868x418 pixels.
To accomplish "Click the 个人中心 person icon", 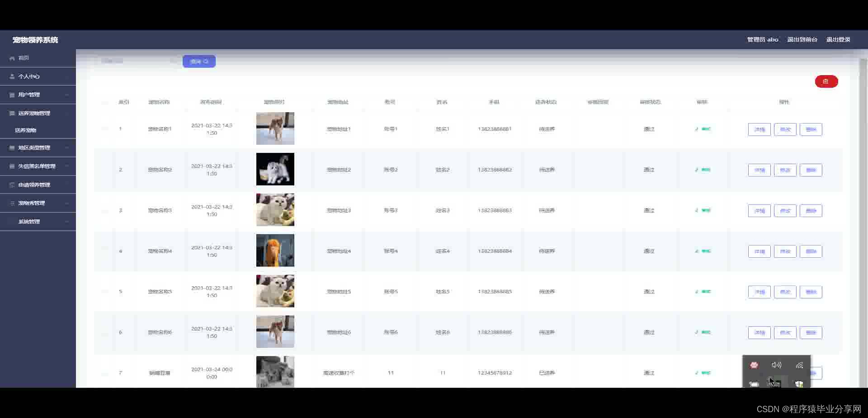I will (x=12, y=76).
